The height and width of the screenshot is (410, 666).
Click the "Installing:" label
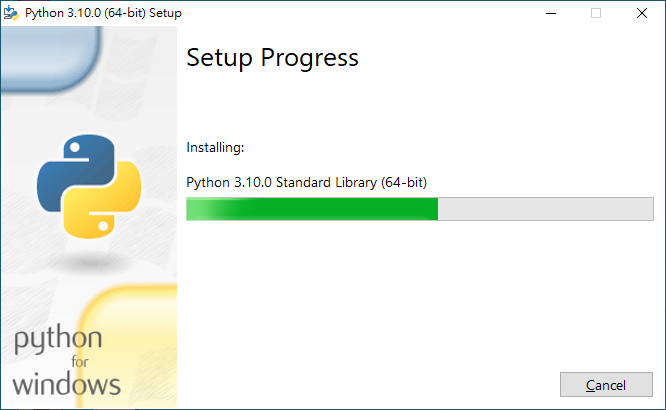[x=215, y=148]
